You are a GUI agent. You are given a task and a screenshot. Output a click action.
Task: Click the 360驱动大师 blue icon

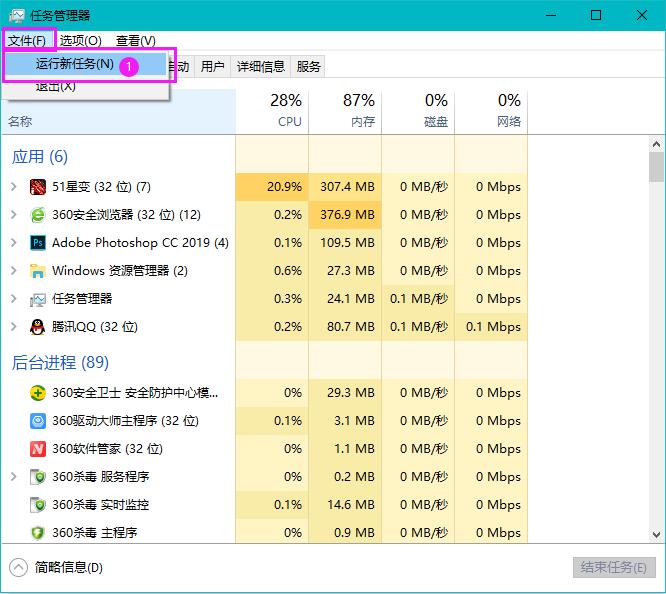(x=38, y=421)
